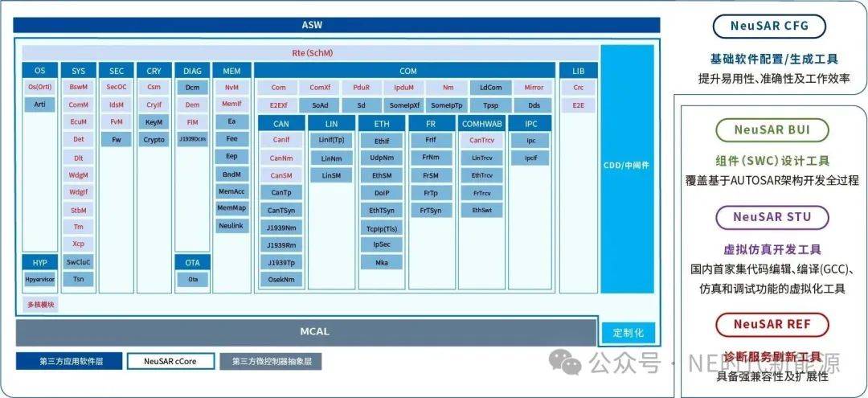Click the NvM module box
Viewport: 868px width, 398px height.
point(232,88)
